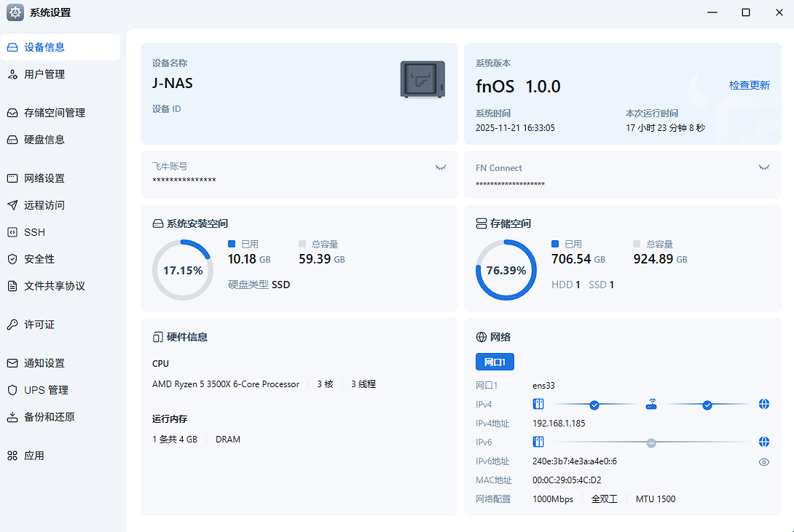Click the 存储空间 76.39% usage ring
This screenshot has height=532, width=794.
(506, 270)
